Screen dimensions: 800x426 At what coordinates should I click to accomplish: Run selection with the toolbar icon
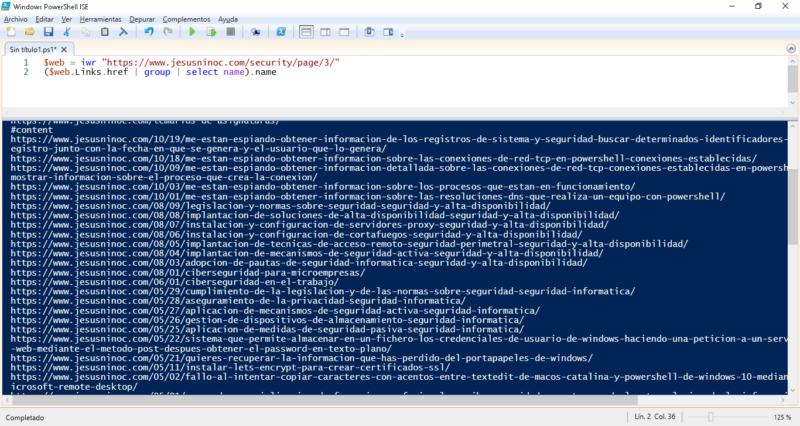tap(210, 32)
